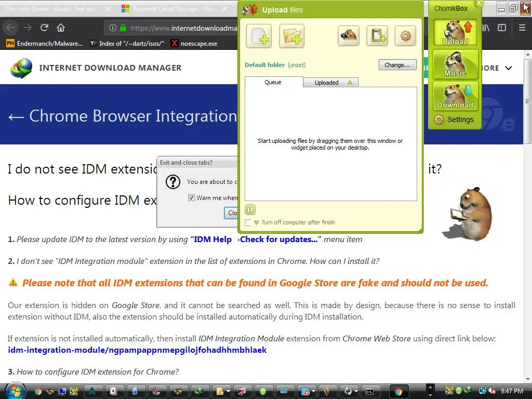Click the add folder icon in Upload files
The height and width of the screenshot is (399, 532).
coord(292,36)
